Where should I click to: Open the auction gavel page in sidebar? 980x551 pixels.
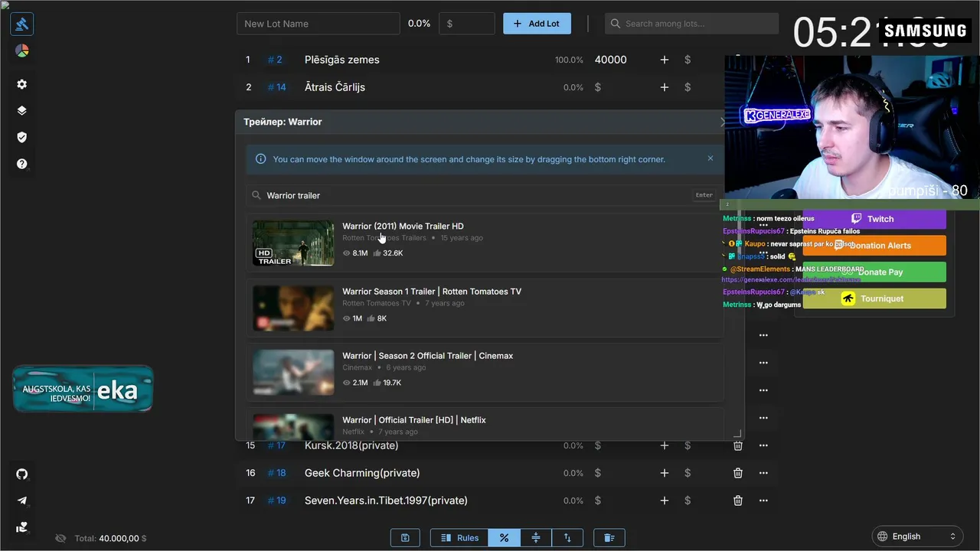[x=22, y=24]
